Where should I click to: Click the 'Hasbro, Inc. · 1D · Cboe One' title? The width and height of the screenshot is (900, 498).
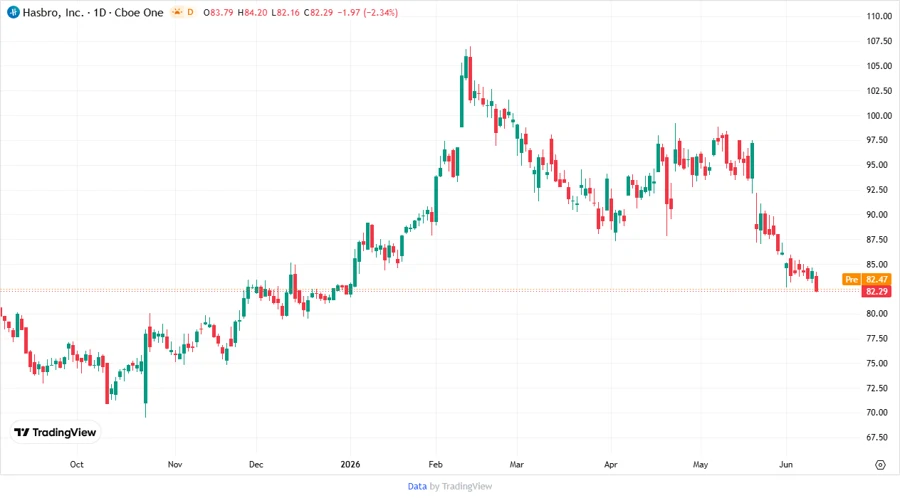pos(93,12)
